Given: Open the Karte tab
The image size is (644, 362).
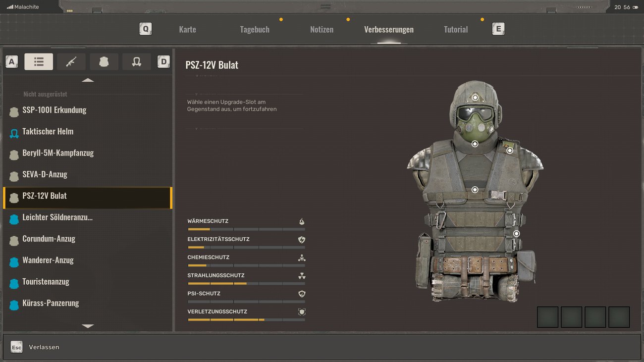Looking at the screenshot, I should [x=187, y=29].
